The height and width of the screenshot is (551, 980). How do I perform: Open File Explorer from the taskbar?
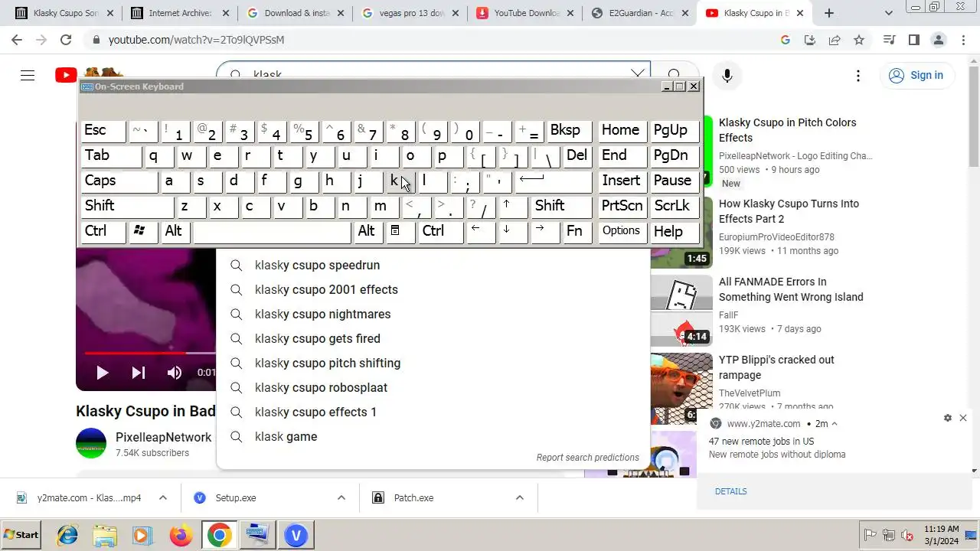105,535
